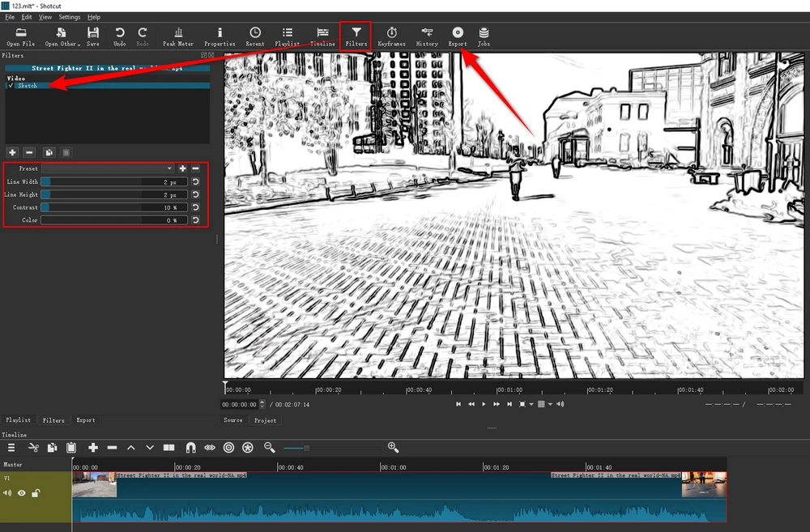Add a new filter with plus button
810x532 pixels.
(12, 151)
